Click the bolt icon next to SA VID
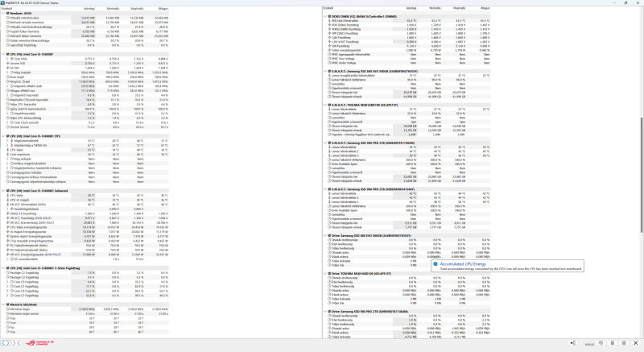This screenshot has height=352, width=644. tap(8, 68)
